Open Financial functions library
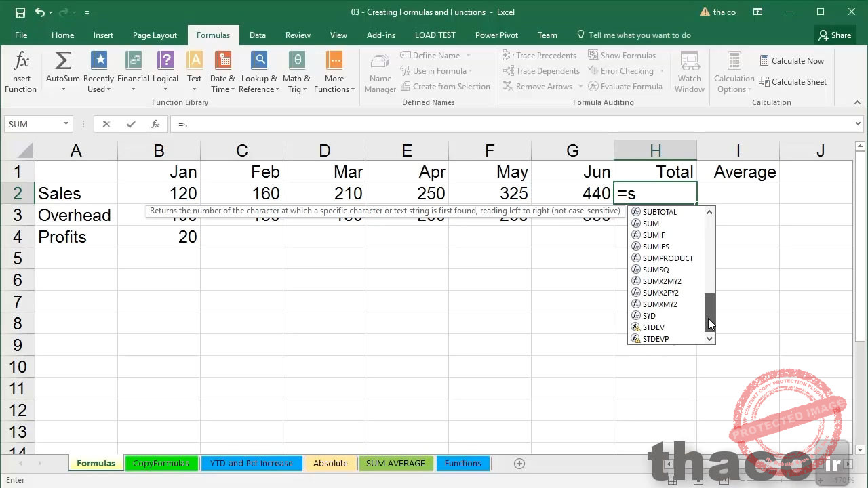 click(x=133, y=73)
